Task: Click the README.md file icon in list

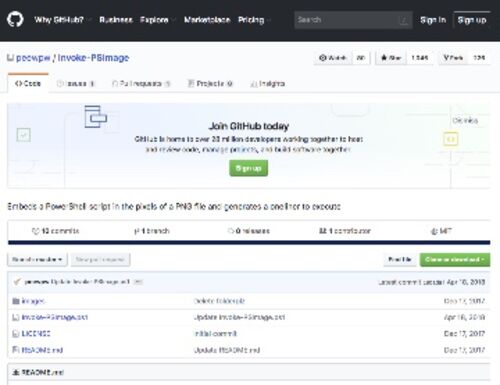Action: point(16,350)
